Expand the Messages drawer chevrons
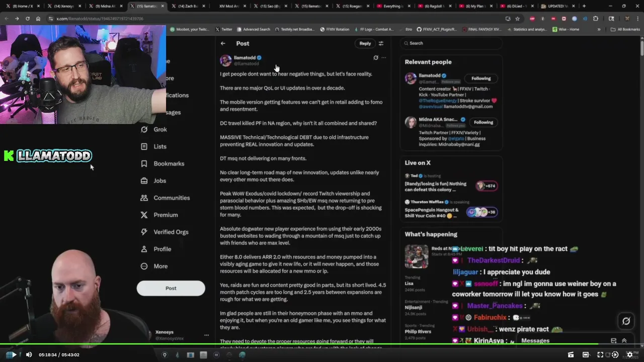 pos(624,340)
